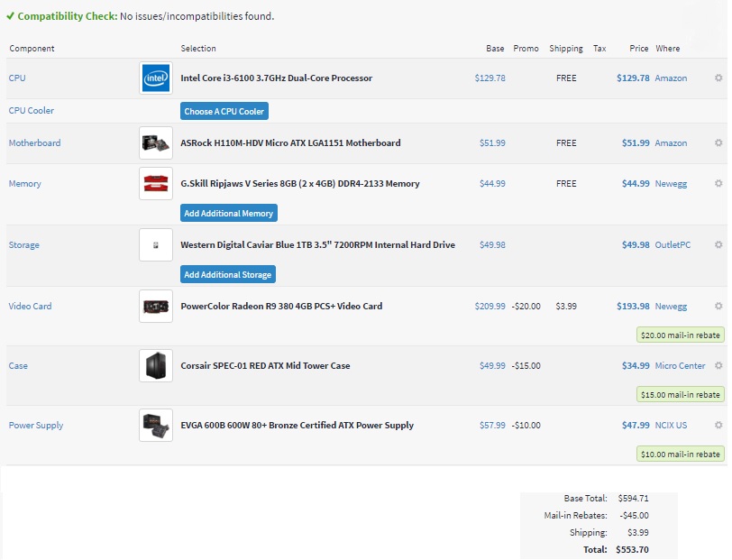
Task: Open the Case component link
Action: click(18, 366)
